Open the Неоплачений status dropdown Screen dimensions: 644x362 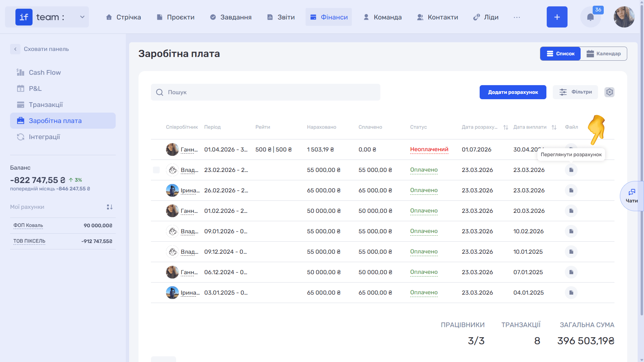tap(429, 149)
